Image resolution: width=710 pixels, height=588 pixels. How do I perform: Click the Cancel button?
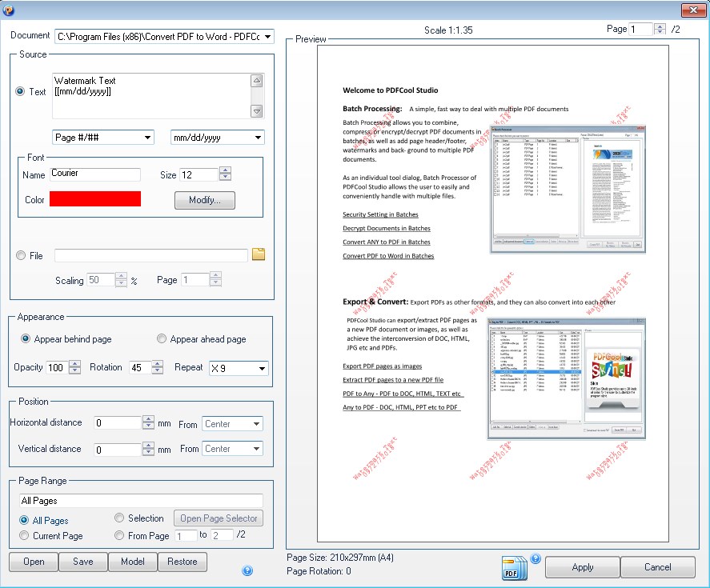(657, 567)
